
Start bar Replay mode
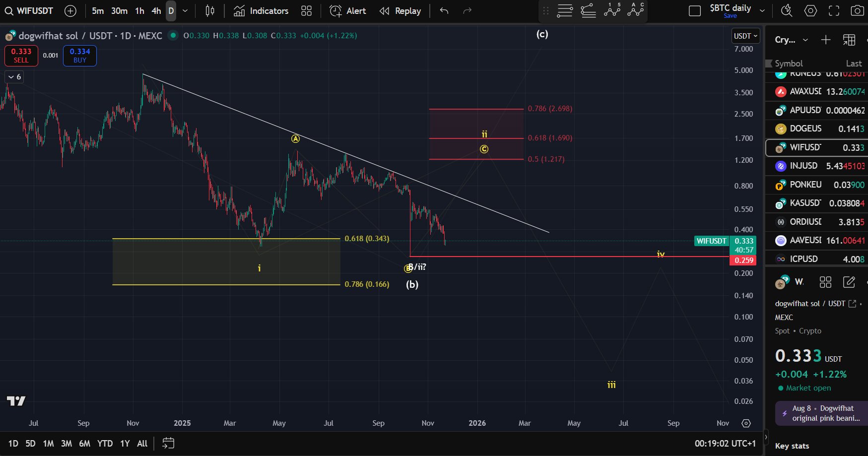[x=400, y=11]
